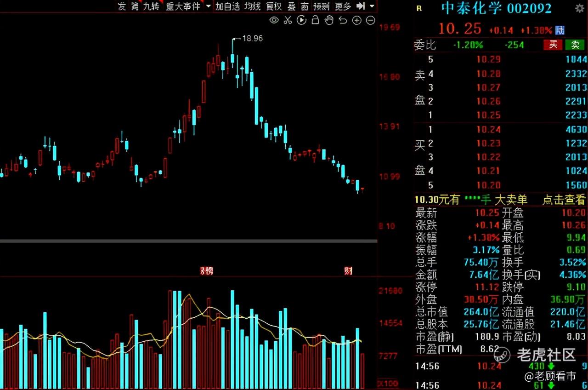The height and width of the screenshot is (390, 588).
Task: Open the 预测 forecast tool
Action: tap(321, 6)
